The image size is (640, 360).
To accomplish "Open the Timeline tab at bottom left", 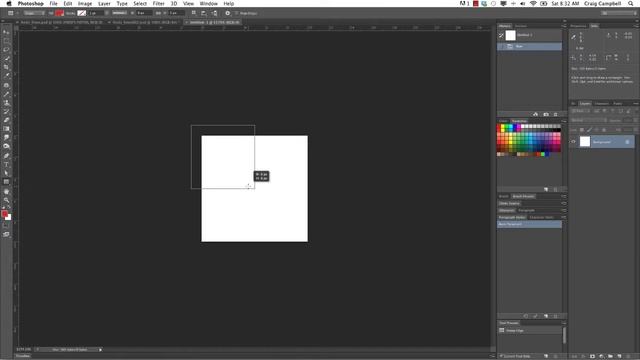I will click(23, 356).
